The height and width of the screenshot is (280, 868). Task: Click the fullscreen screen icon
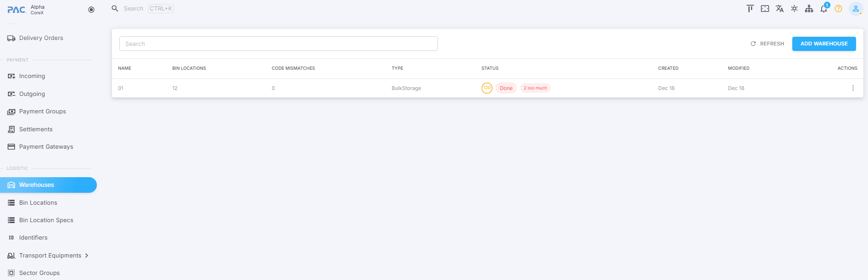click(x=765, y=9)
